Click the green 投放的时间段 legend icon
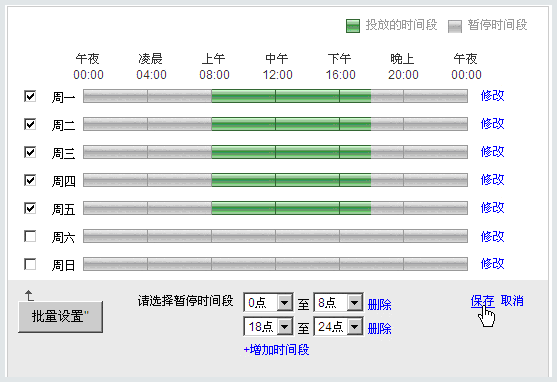 (x=353, y=26)
